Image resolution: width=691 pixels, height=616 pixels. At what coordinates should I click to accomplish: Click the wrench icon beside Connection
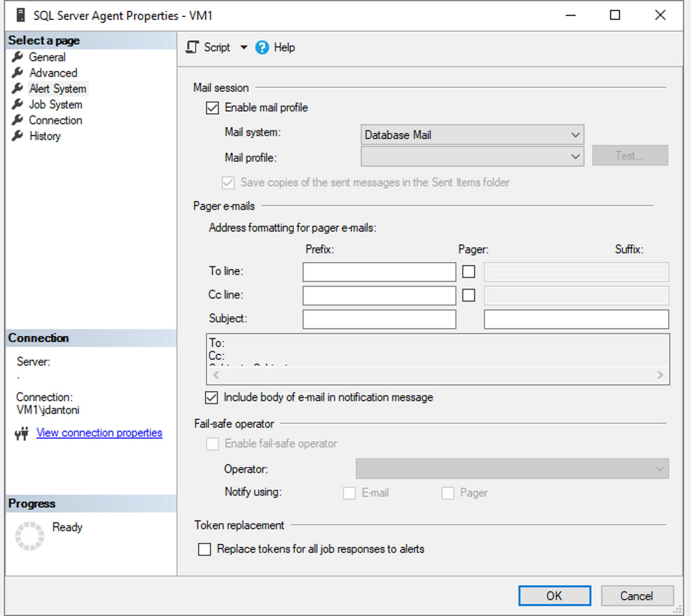tap(17, 120)
